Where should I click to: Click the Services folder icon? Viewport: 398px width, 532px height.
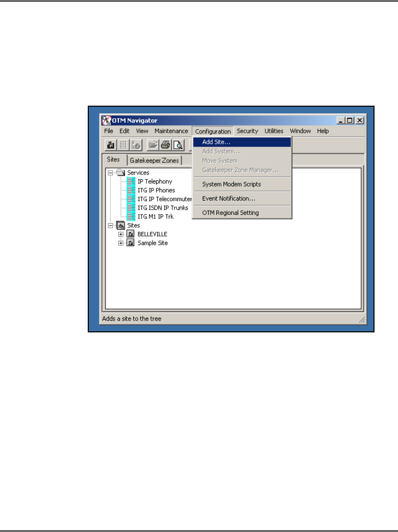[121, 173]
